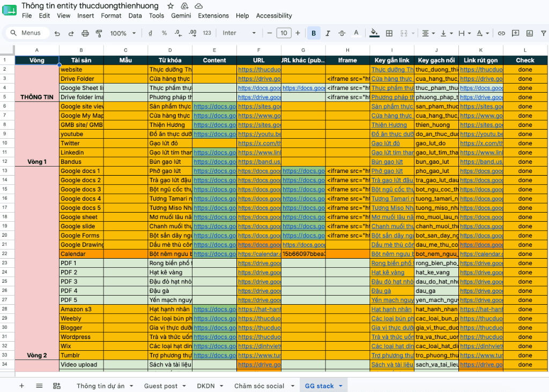Open the Data menu
549x392 pixels.
click(x=135, y=16)
